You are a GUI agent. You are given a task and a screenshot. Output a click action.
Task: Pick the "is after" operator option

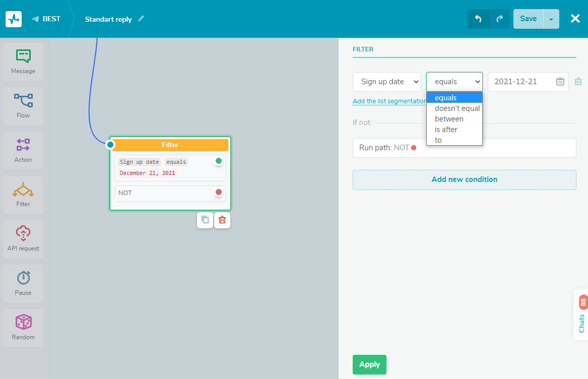[446, 130]
